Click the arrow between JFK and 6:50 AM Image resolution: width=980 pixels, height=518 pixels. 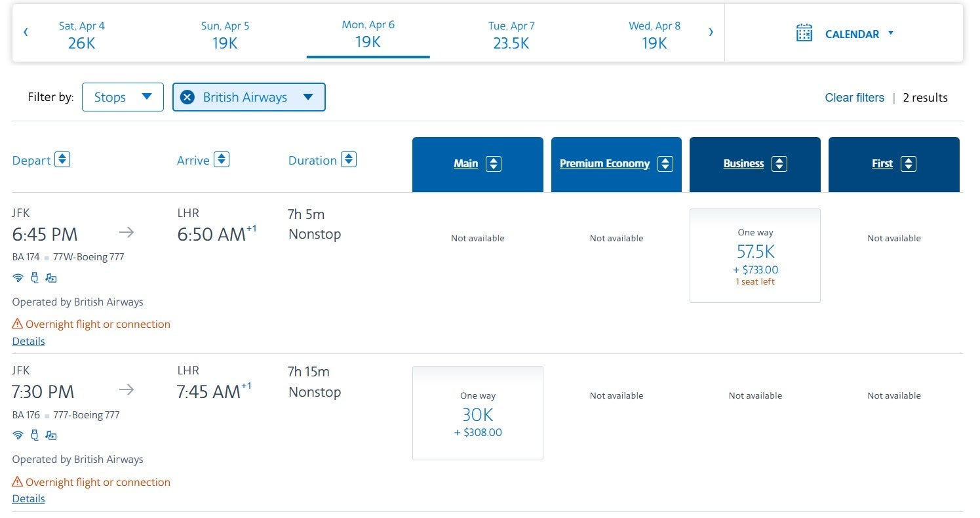tap(127, 231)
